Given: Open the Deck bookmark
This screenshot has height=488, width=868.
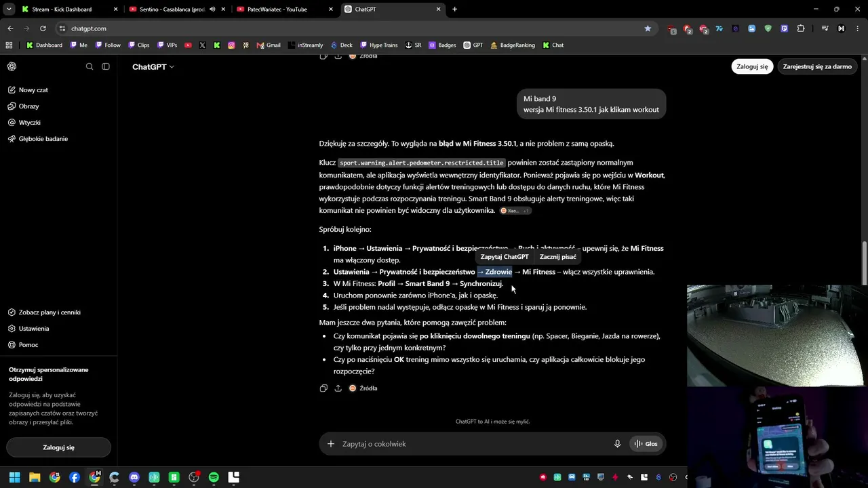Looking at the screenshot, I should point(342,45).
